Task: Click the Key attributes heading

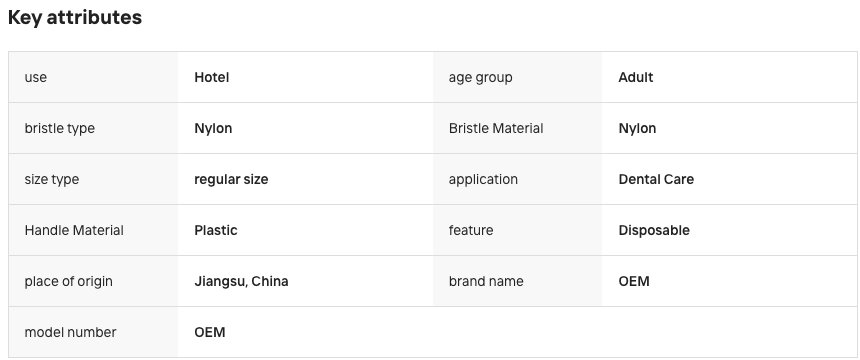Action: click(75, 18)
